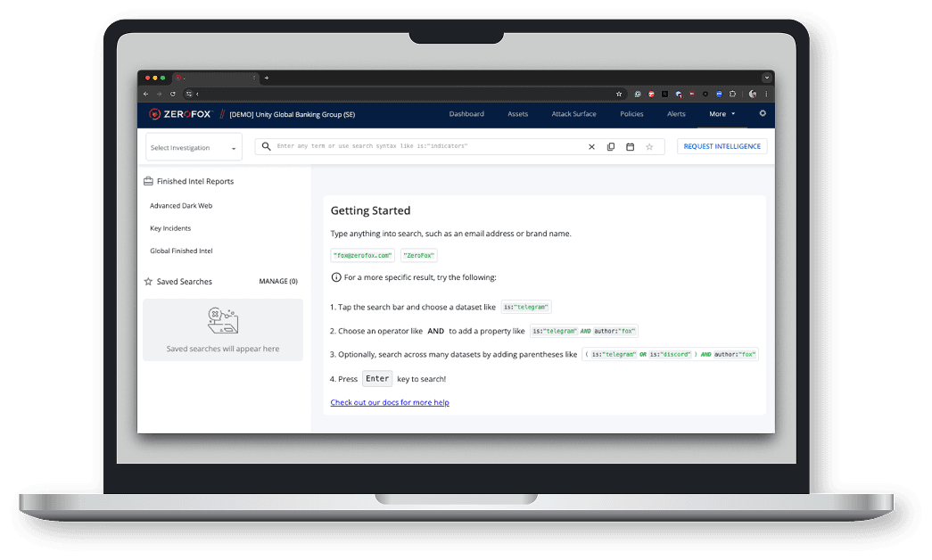
Task: Expand the Select Investigation dropdown
Action: (194, 148)
